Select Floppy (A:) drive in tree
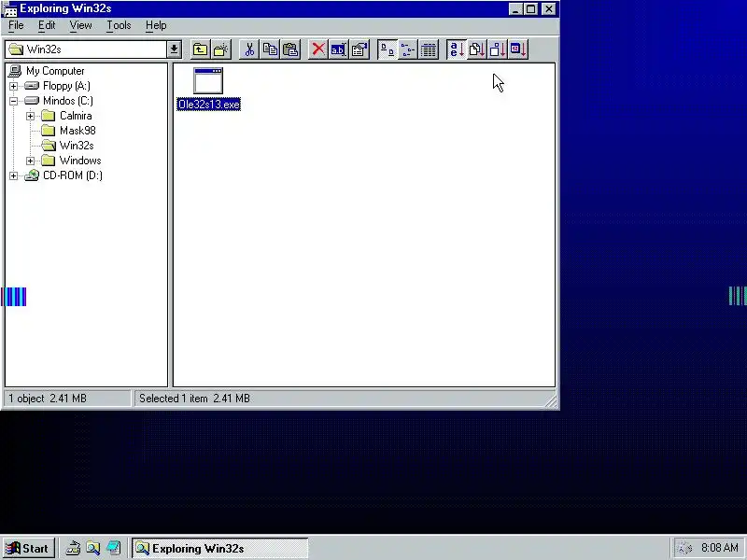Viewport: 747px width, 560px height. click(x=66, y=86)
